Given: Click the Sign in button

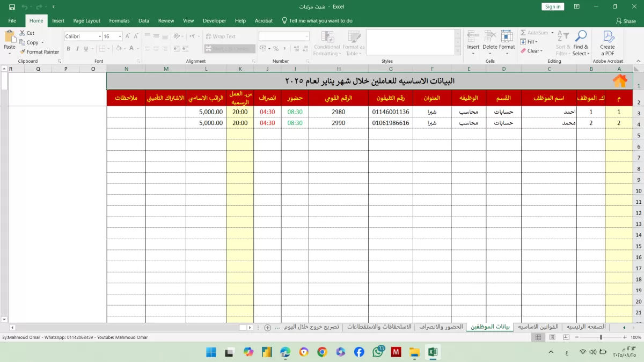Looking at the screenshot, I should (552, 7).
